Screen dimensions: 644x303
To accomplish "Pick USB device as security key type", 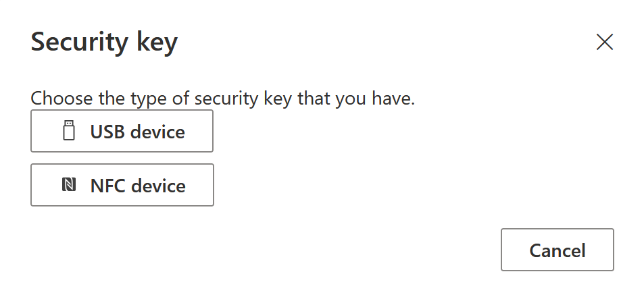I will (122, 131).
